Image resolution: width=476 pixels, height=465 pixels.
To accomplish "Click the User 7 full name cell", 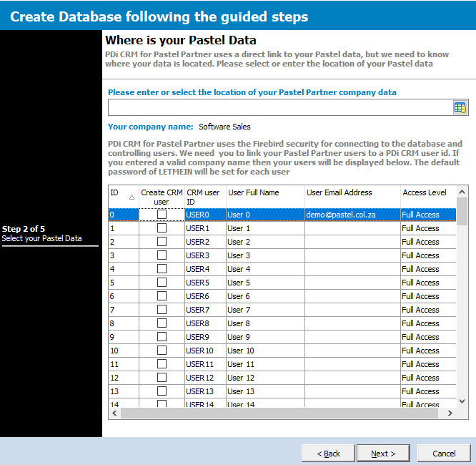I will tap(265, 309).
